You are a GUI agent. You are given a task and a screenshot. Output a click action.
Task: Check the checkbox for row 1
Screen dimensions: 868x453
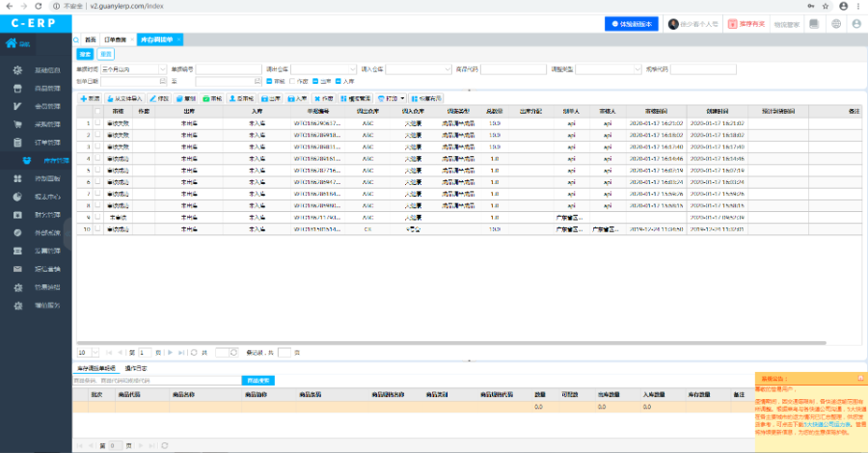pos(97,123)
